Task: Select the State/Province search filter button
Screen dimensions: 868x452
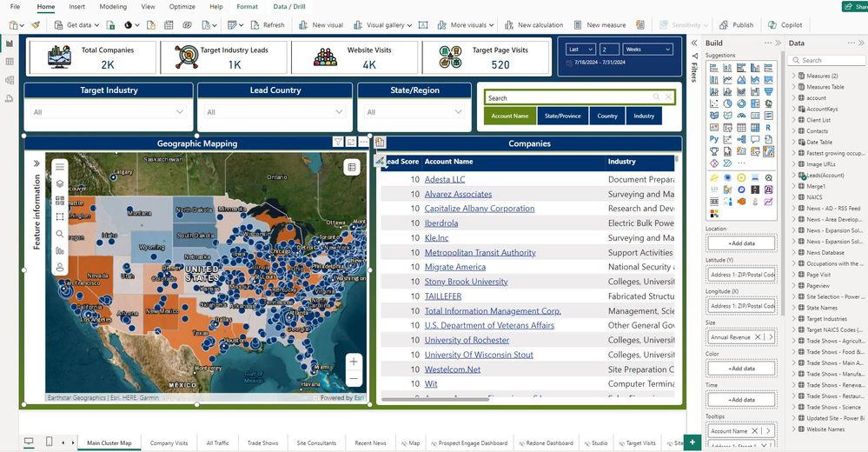Action: click(x=562, y=116)
